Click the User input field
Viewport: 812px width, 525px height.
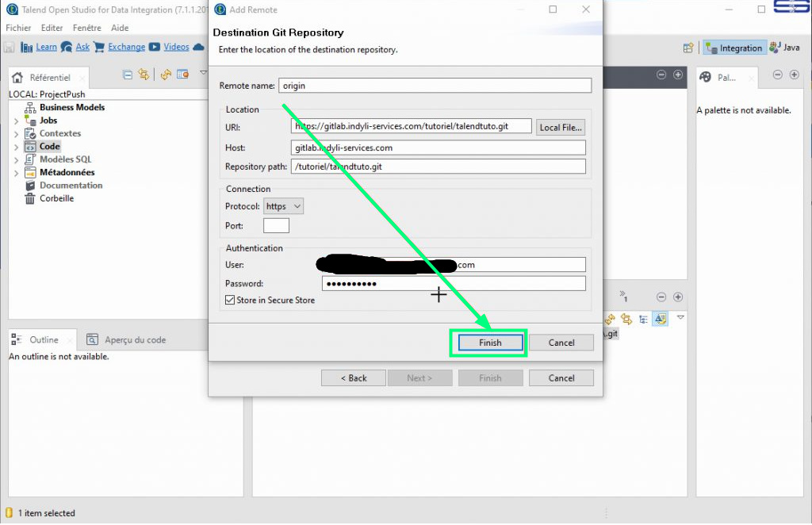point(454,265)
